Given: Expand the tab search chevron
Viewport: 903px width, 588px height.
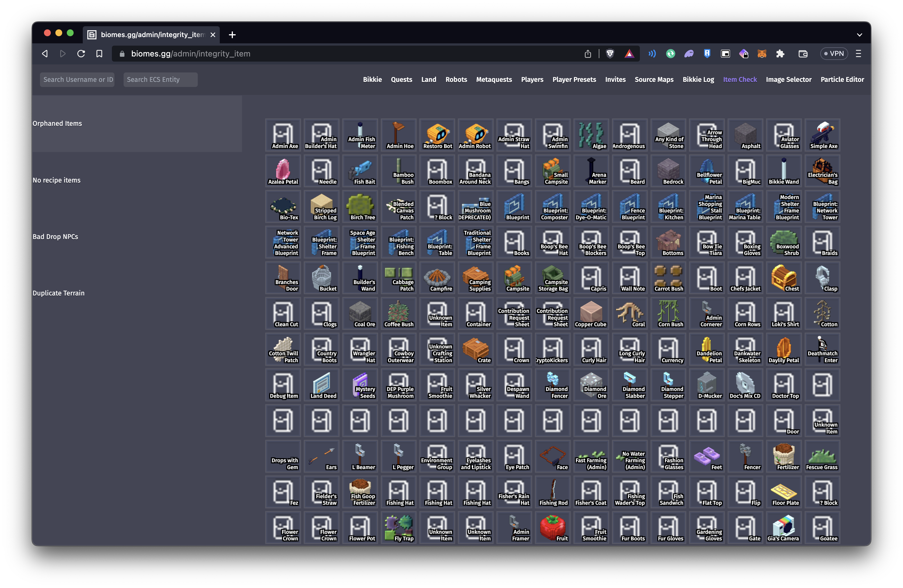Looking at the screenshot, I should (859, 35).
